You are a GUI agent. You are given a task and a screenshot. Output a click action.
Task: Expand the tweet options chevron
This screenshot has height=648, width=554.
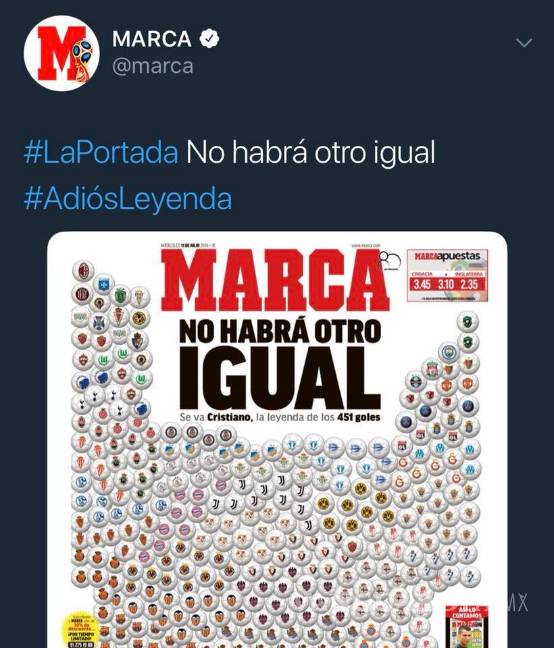(524, 42)
